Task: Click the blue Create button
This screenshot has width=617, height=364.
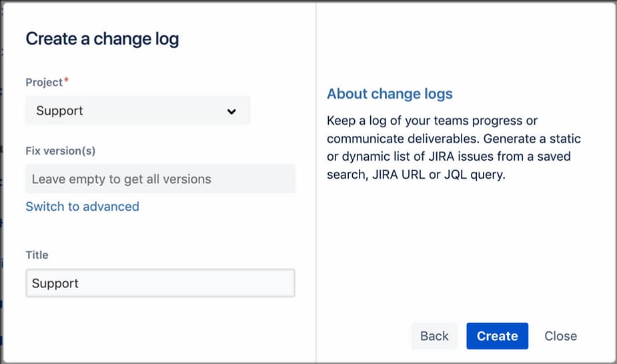Action: point(498,336)
